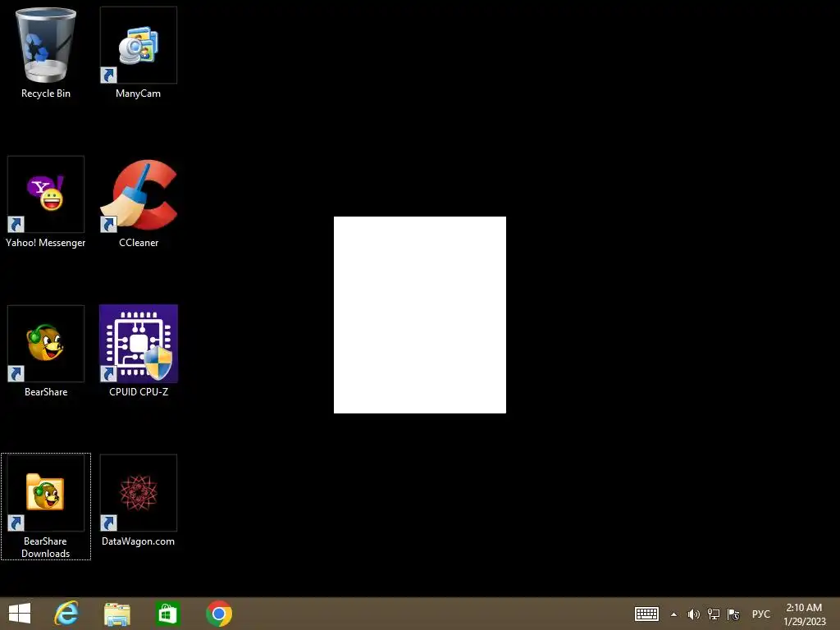The width and height of the screenshot is (840, 630).
Task: Click the CPUID CPU-Z label text
Action: (x=138, y=391)
